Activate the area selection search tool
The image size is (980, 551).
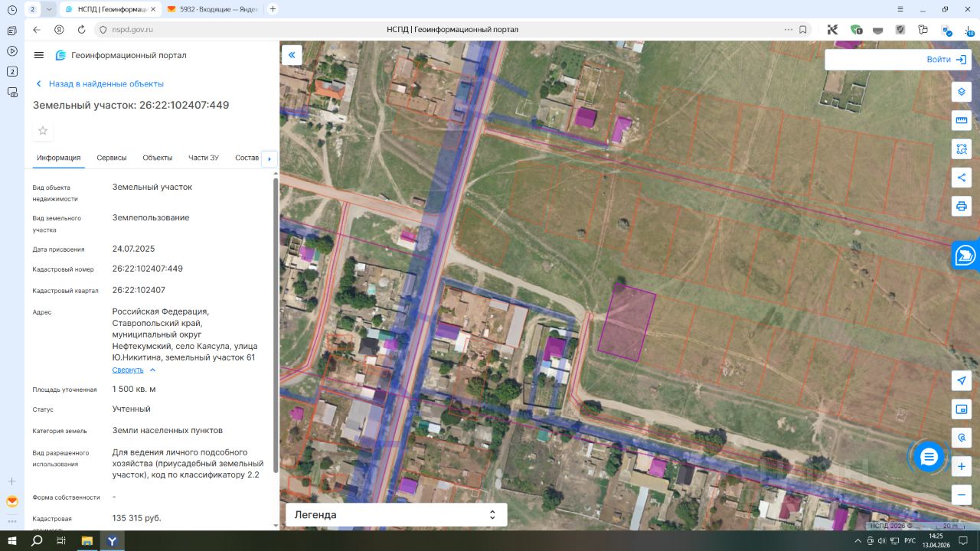coord(962,149)
